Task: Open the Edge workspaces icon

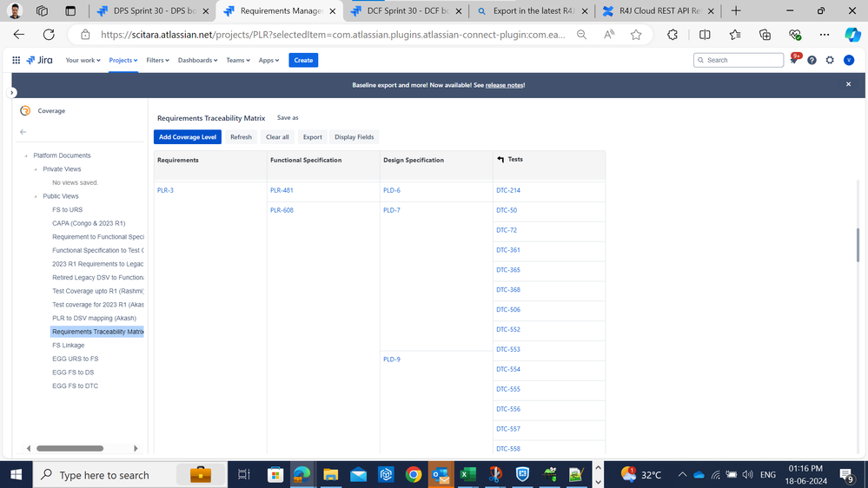Action: [x=42, y=10]
